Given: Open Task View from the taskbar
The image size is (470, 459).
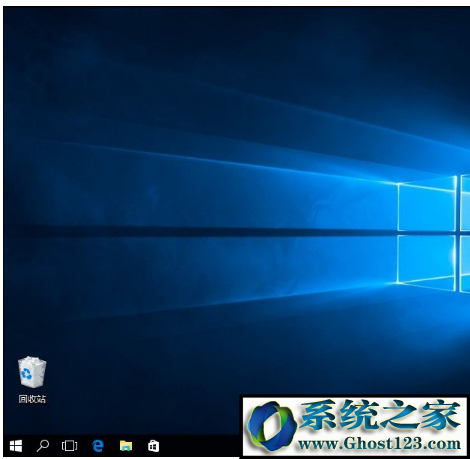Looking at the screenshot, I should click(69, 446).
